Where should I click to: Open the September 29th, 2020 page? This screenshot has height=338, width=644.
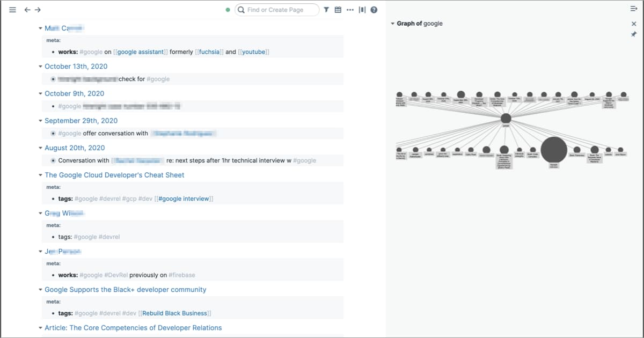pos(81,121)
